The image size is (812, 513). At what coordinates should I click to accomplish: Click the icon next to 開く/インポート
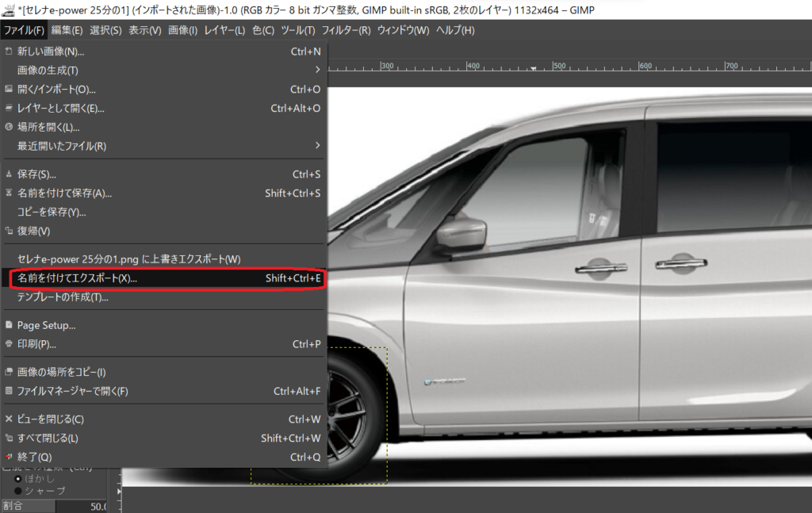tap(9, 90)
